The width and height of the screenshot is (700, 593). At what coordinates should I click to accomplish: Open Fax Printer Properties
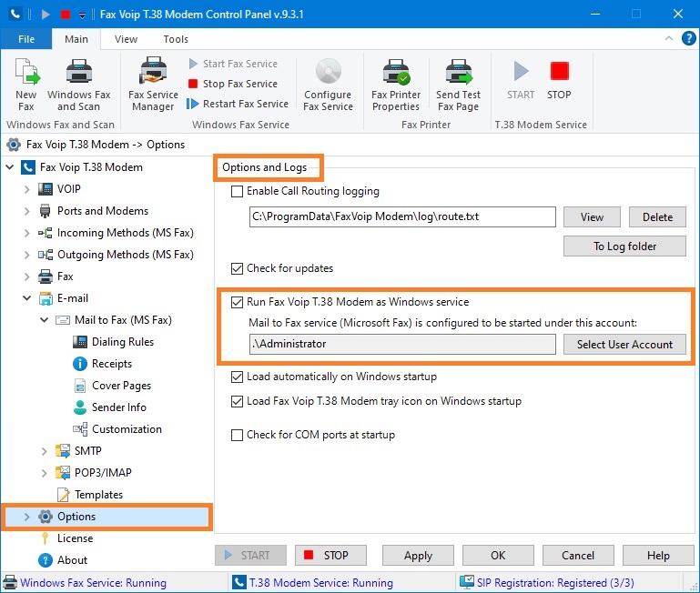[x=396, y=85]
